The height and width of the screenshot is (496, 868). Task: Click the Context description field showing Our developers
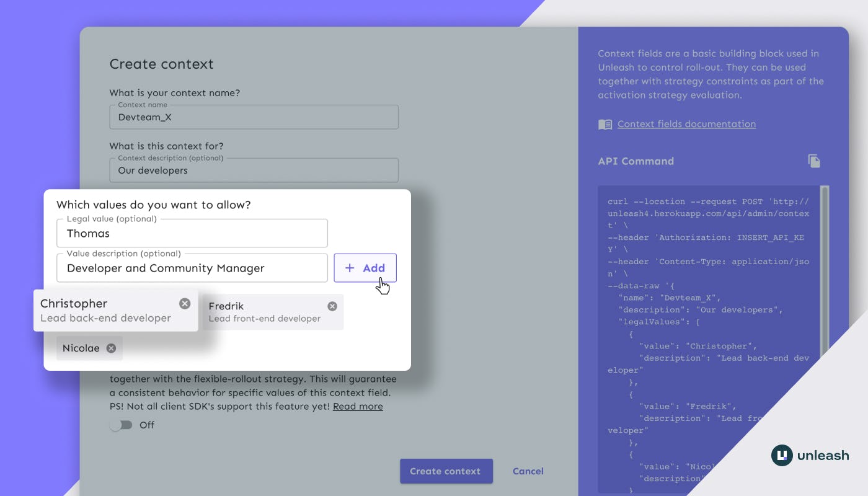point(254,170)
